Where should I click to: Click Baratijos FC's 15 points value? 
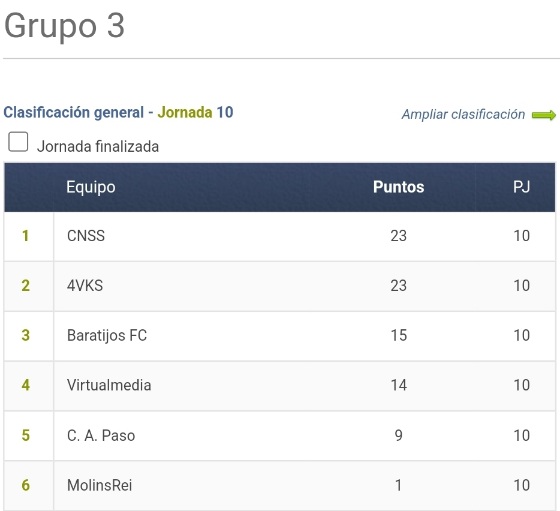click(x=399, y=336)
